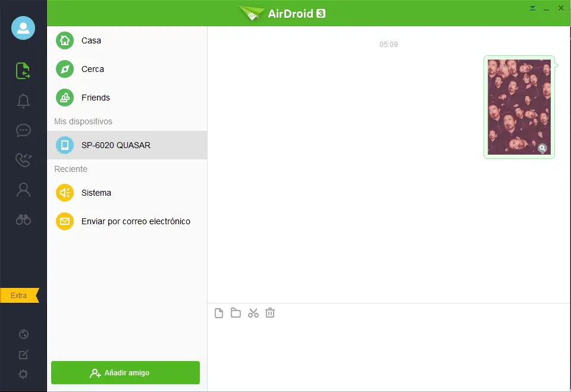Click the Reciente section label

71,169
